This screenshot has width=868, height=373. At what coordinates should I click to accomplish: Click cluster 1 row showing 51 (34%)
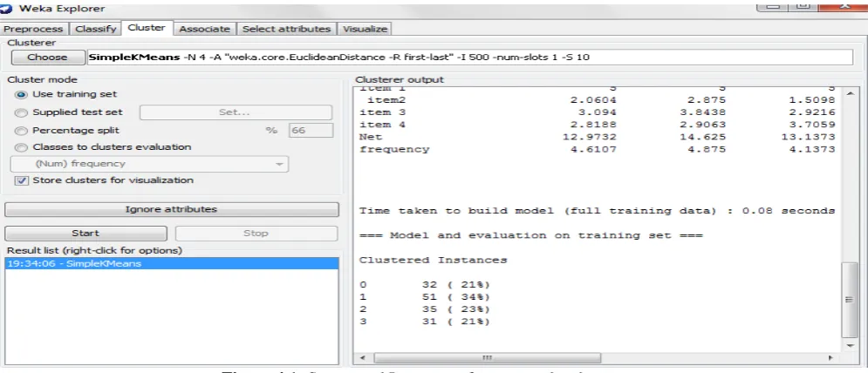[x=425, y=297]
